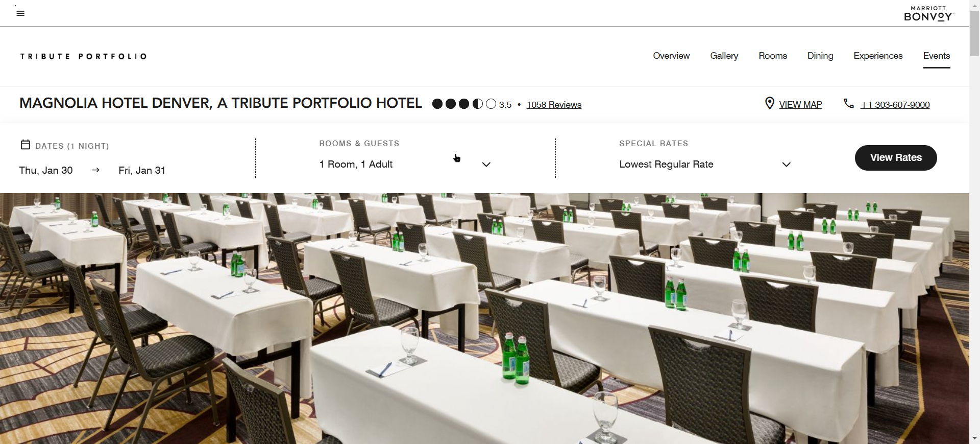The image size is (980, 444).
Task: Switch to the Gallery tab
Action: (724, 56)
